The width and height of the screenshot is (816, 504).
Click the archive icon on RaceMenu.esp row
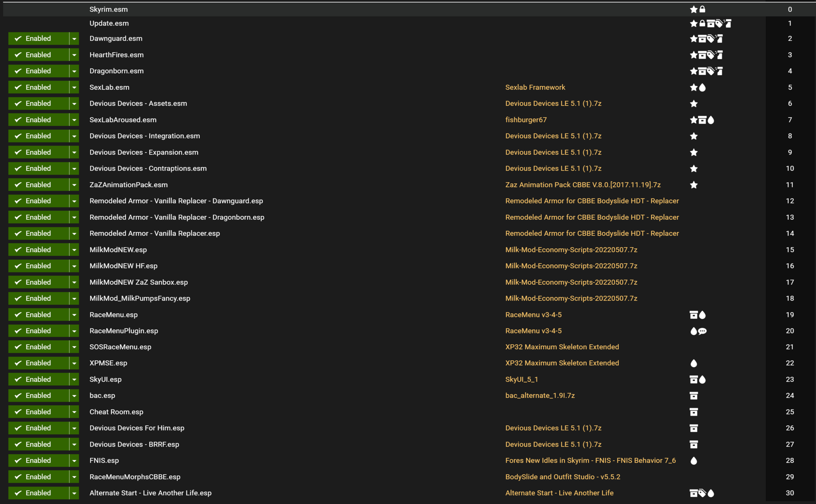tap(694, 315)
